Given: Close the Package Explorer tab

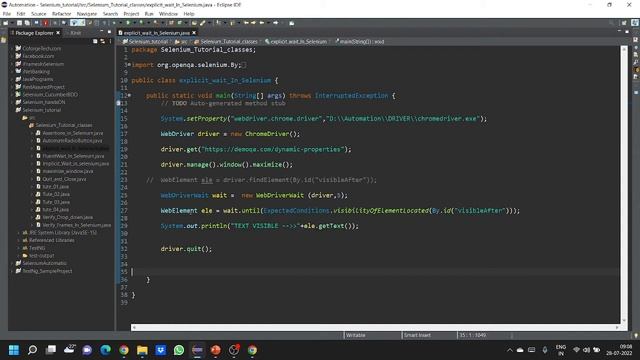Looking at the screenshot, I should pos(58,33).
